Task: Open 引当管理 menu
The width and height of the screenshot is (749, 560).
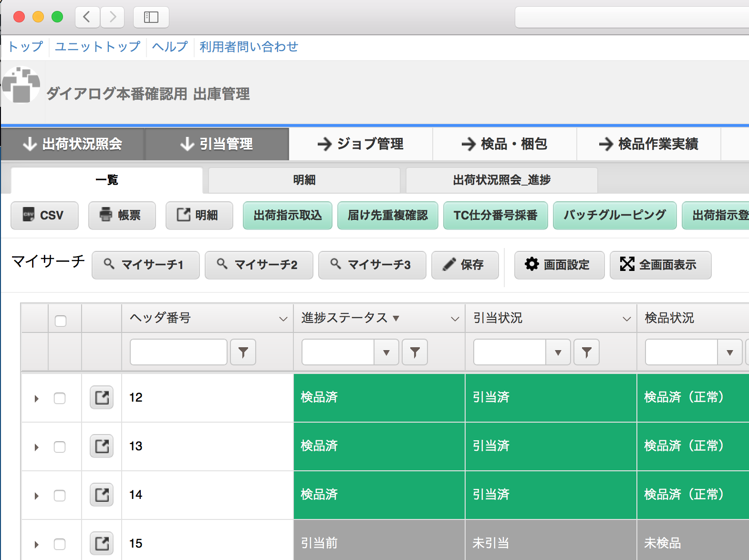Action: pos(217,144)
